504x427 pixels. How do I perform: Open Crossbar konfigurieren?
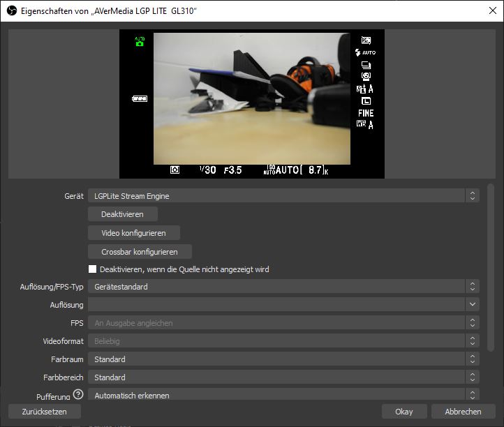[x=140, y=251]
